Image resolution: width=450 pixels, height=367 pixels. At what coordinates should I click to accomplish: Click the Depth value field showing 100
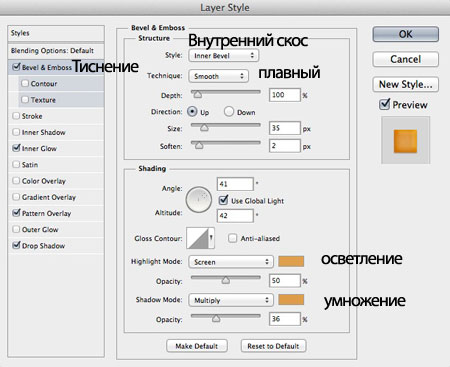pos(285,95)
